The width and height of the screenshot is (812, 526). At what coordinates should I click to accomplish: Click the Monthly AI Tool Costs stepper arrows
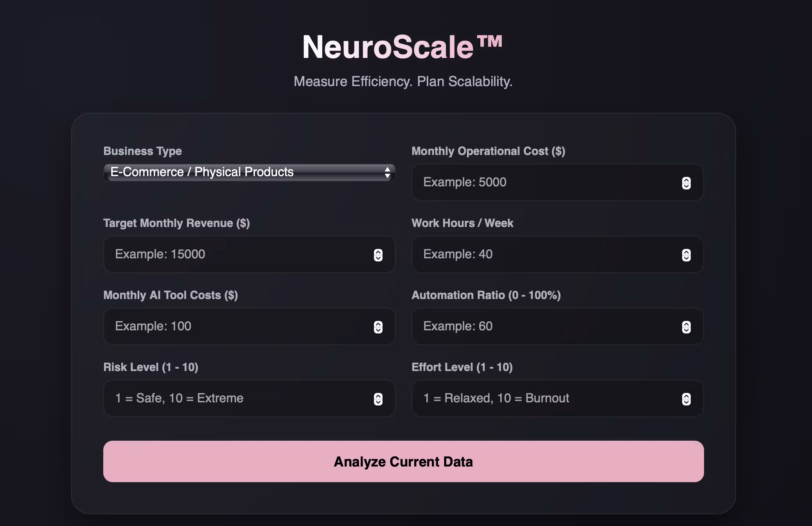coord(378,327)
